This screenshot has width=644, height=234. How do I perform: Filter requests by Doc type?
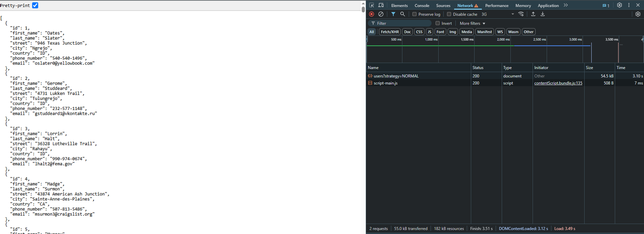(x=407, y=32)
